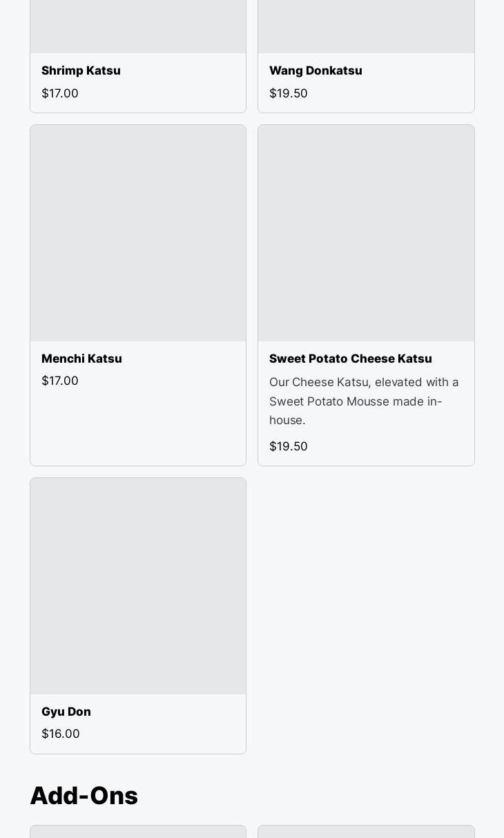
Task: Select the Gyu Don image placeholder
Action: [138, 586]
